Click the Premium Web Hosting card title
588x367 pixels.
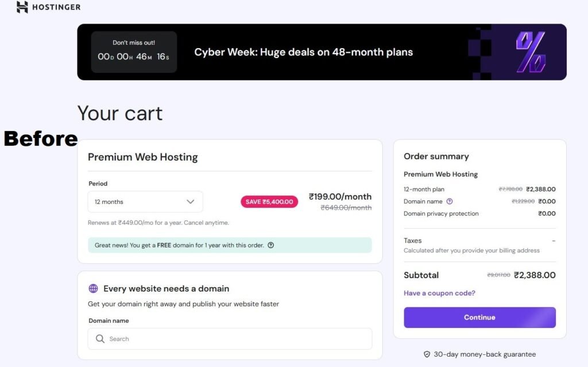click(x=142, y=157)
